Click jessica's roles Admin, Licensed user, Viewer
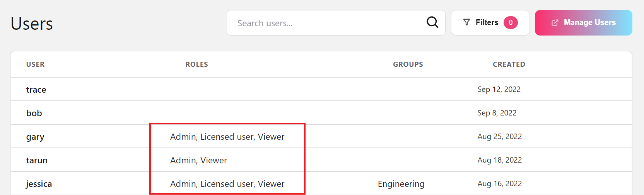644x195 pixels. (x=227, y=184)
